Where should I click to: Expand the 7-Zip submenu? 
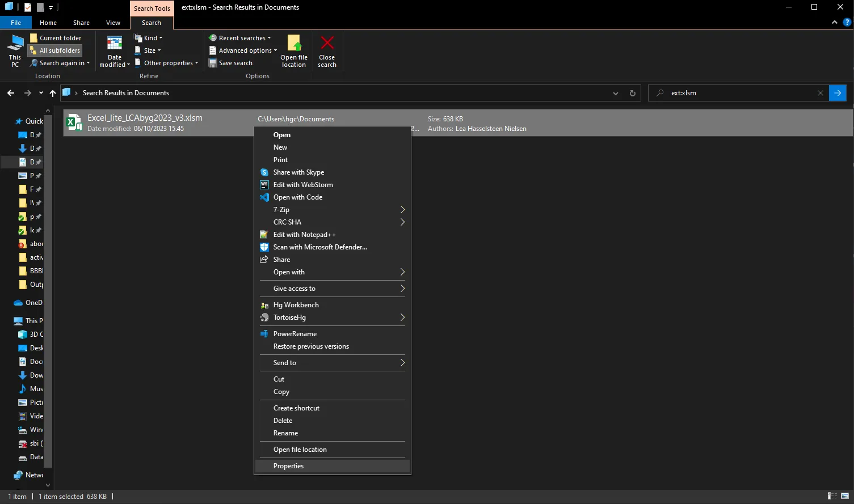pyautogui.click(x=333, y=210)
